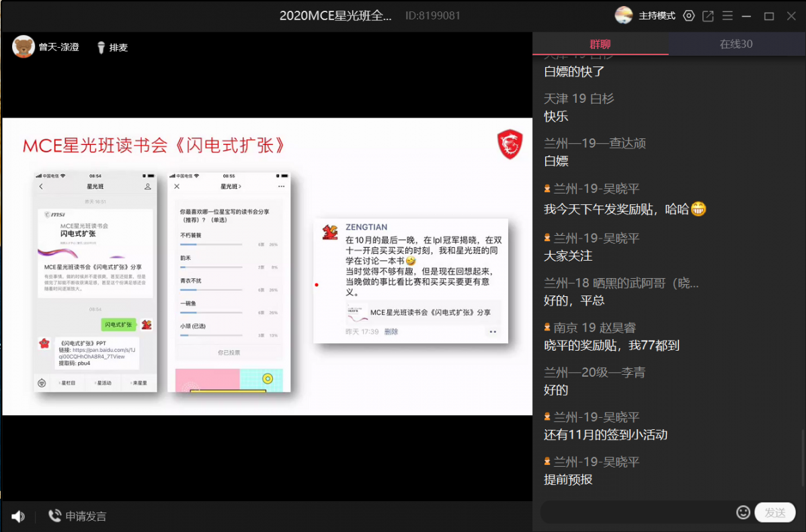
Task: Click the three-dots icon in the middle phone screenshot
Action: pos(281,187)
